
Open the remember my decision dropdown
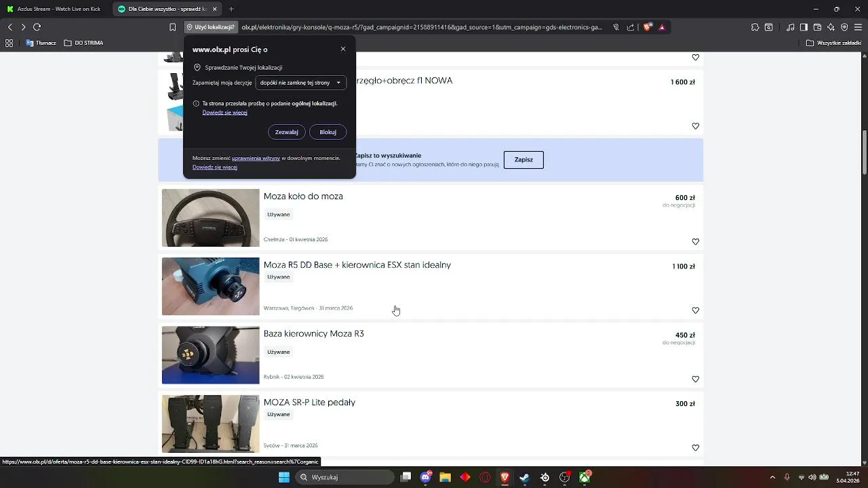(x=300, y=83)
